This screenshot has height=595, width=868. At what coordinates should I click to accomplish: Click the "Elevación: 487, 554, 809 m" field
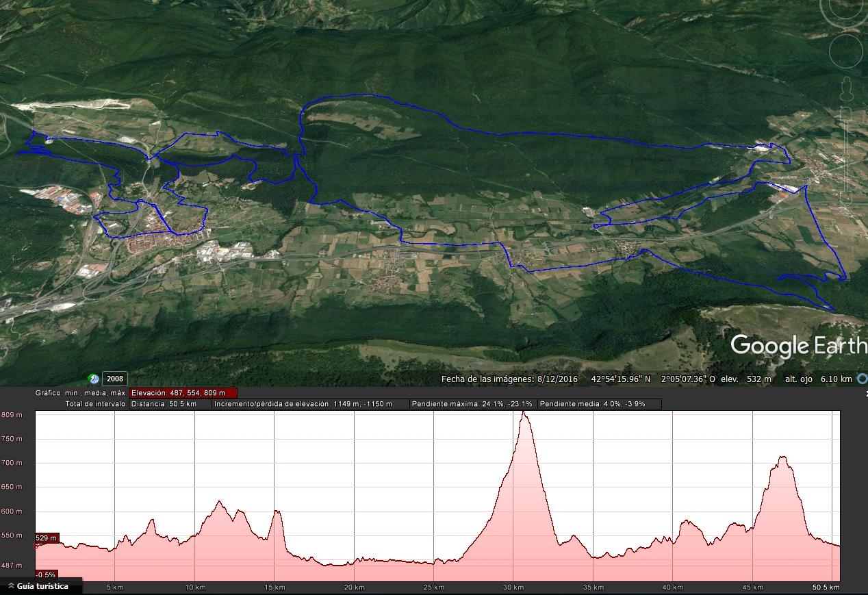point(183,393)
